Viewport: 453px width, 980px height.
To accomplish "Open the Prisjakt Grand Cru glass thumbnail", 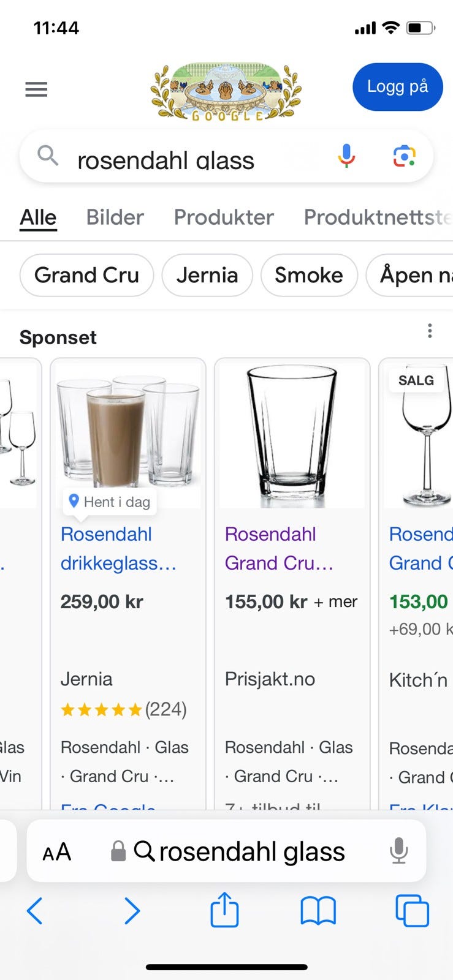I will (x=292, y=435).
